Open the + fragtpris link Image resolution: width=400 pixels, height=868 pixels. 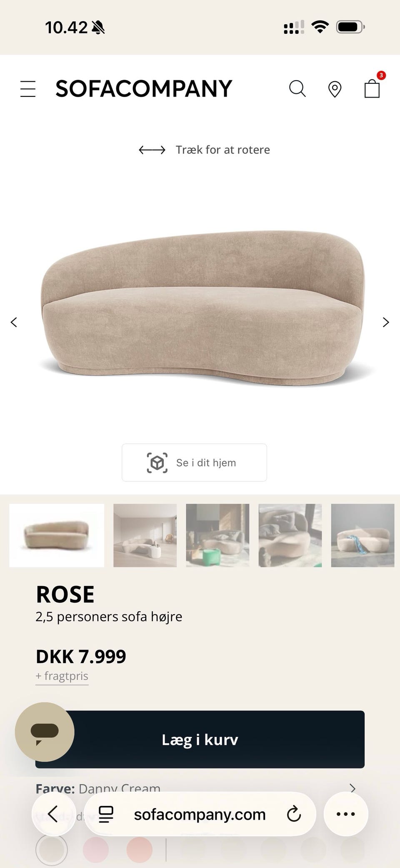click(x=62, y=676)
